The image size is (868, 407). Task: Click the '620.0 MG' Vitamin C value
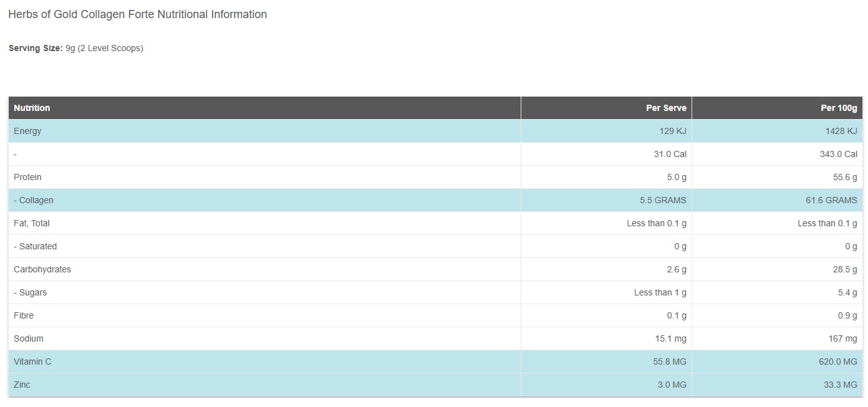point(837,362)
